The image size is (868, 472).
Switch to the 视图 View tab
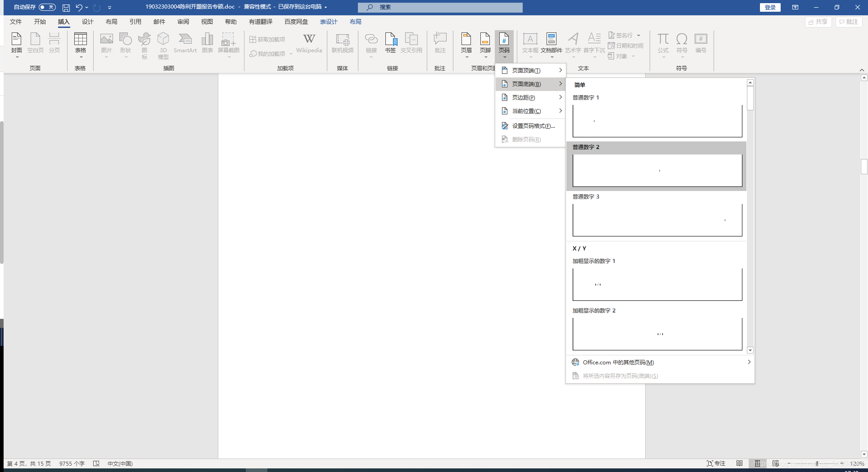pyautogui.click(x=207, y=22)
